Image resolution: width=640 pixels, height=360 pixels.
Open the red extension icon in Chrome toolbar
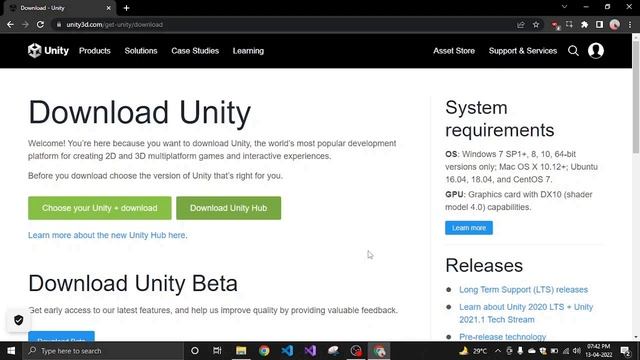[x=555, y=25]
